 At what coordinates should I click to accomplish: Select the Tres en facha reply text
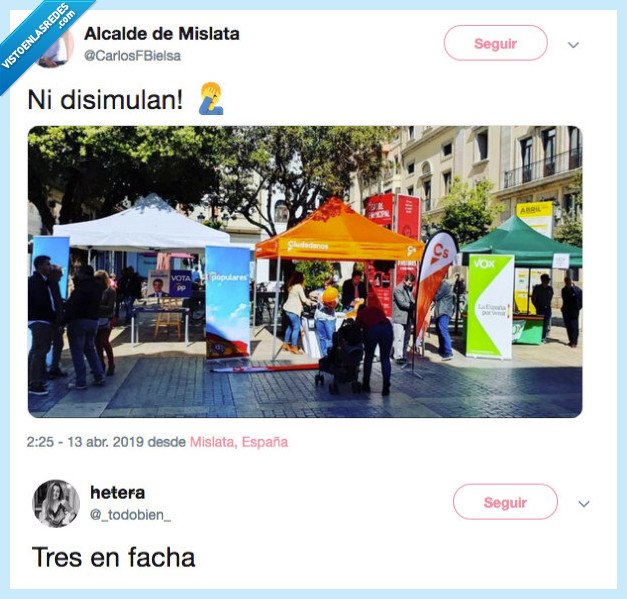tap(113, 557)
